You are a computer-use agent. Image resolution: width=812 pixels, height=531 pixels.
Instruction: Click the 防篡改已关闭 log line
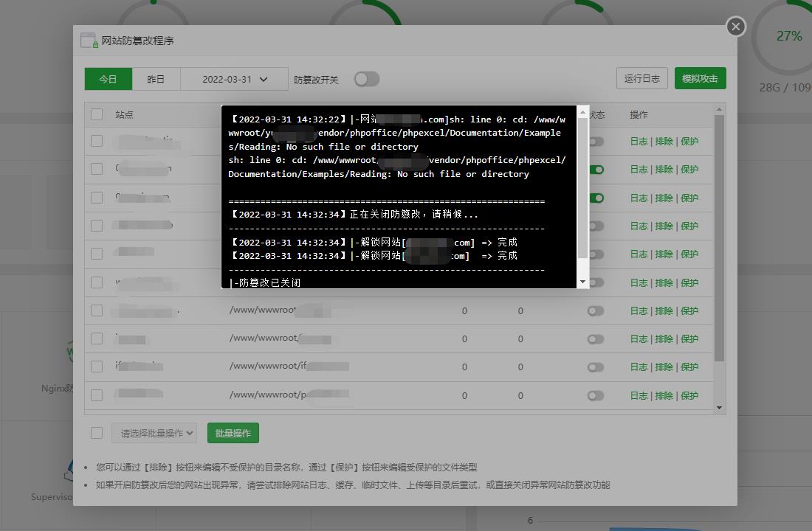264,282
